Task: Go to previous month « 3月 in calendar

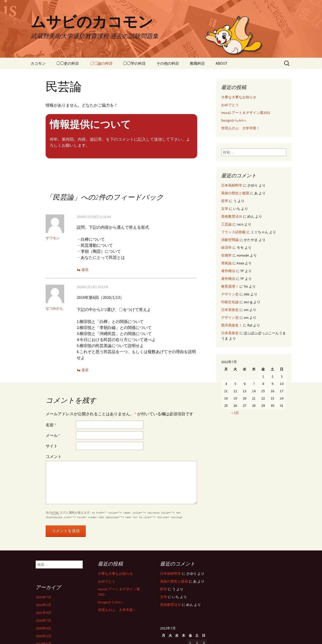Action: click(x=235, y=413)
